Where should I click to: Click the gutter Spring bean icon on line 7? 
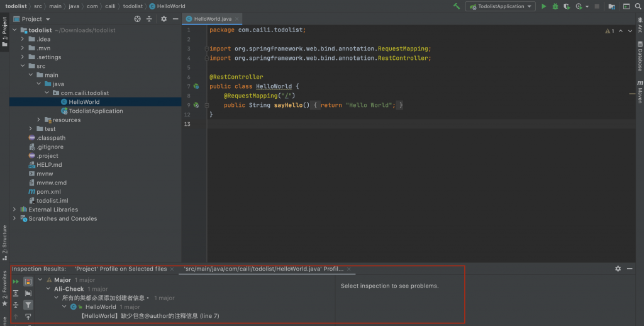click(196, 86)
